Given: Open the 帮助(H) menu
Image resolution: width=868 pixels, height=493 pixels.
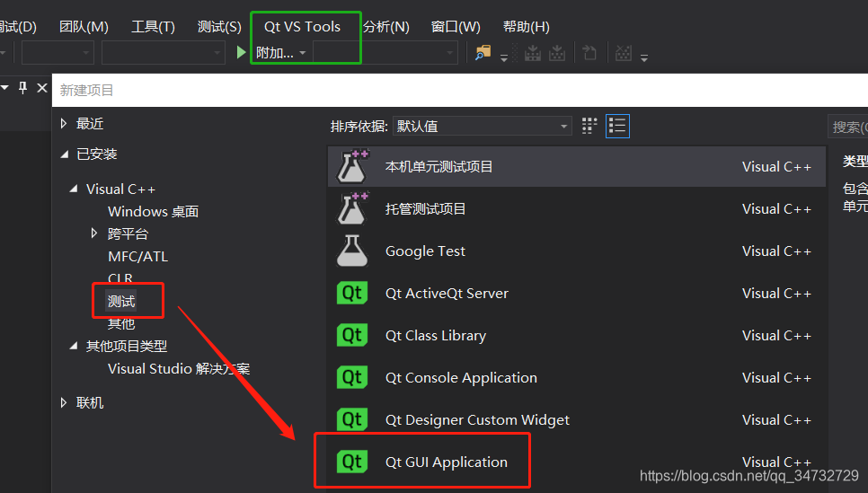Looking at the screenshot, I should click(526, 27).
